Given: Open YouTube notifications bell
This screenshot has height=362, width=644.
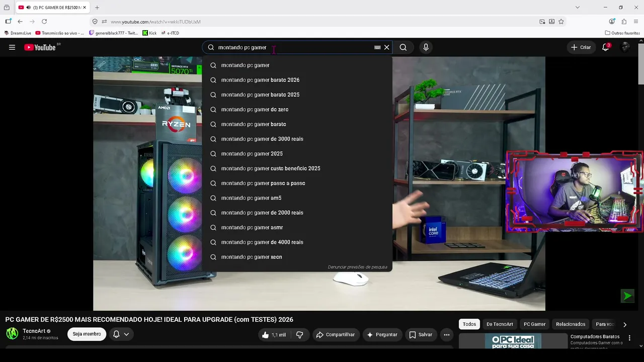Looking at the screenshot, I should (606, 47).
